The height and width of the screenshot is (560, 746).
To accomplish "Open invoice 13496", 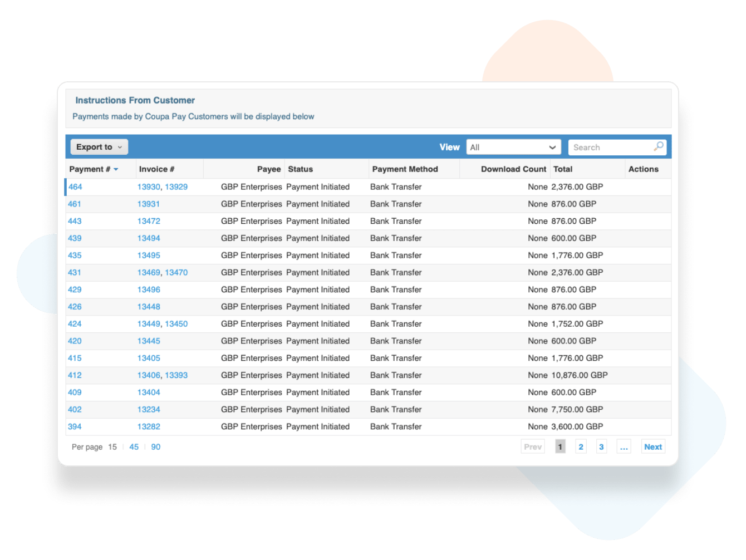I will [149, 289].
